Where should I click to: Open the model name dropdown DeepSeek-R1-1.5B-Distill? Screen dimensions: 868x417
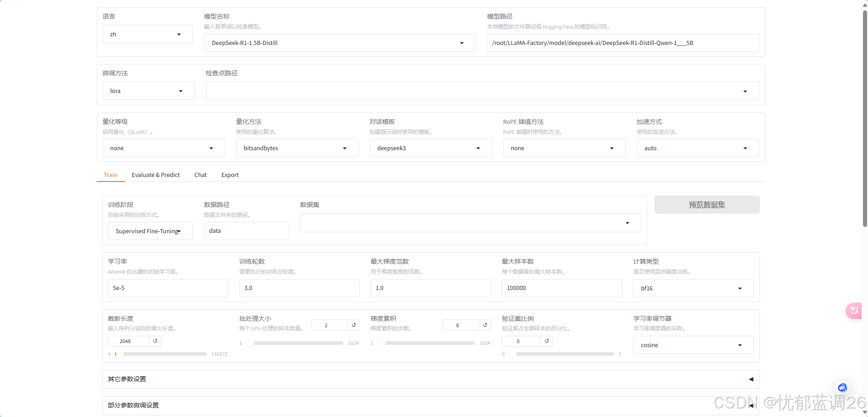click(340, 43)
